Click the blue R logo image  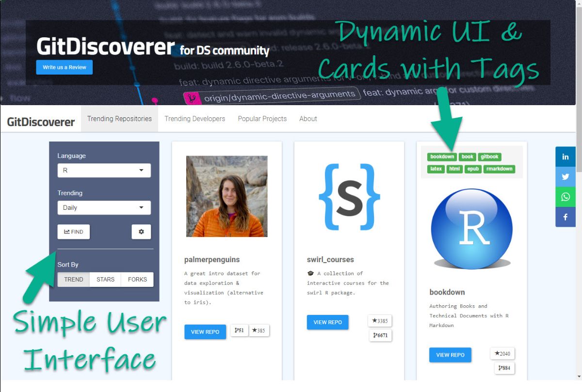click(x=471, y=229)
